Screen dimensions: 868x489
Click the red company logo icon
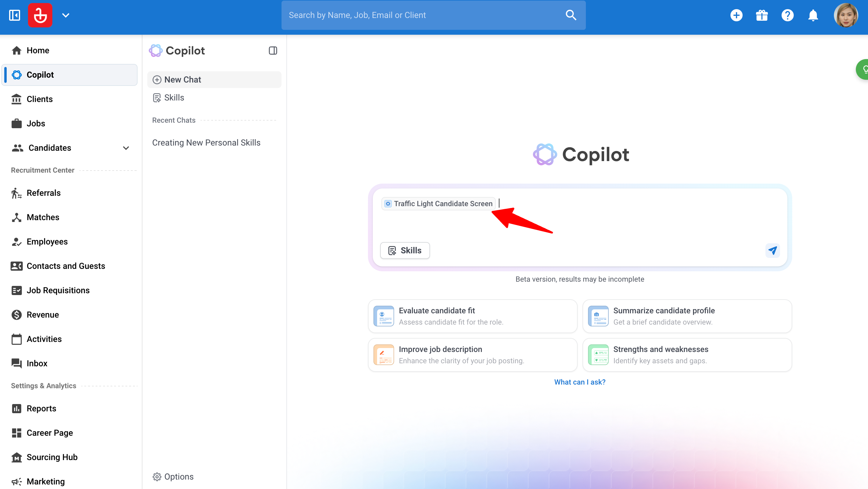tap(40, 15)
